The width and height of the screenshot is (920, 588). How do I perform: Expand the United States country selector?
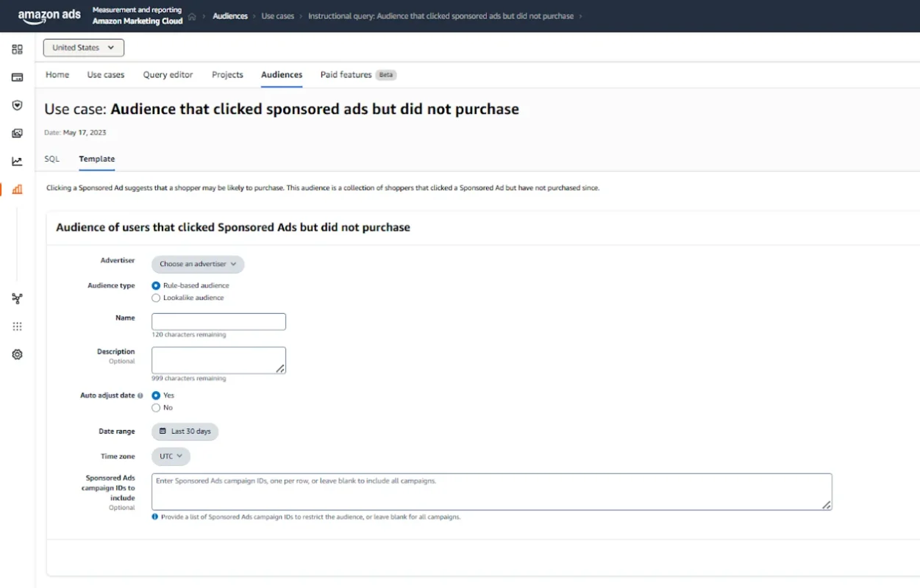tap(83, 47)
